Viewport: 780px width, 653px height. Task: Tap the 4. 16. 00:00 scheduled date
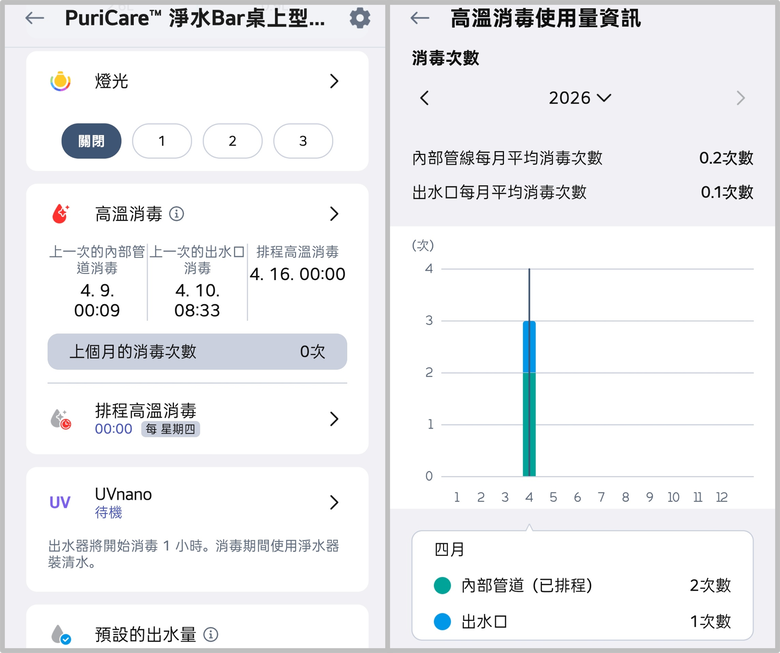(x=297, y=274)
